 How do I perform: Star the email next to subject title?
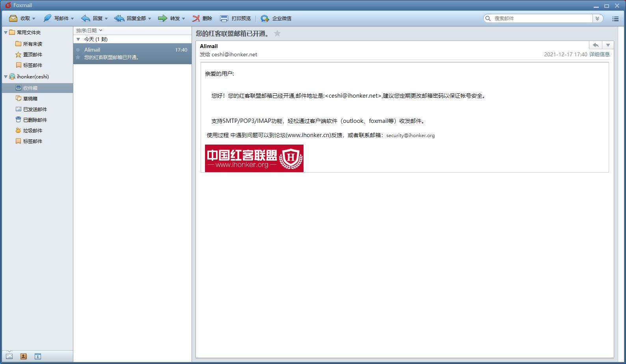click(278, 33)
